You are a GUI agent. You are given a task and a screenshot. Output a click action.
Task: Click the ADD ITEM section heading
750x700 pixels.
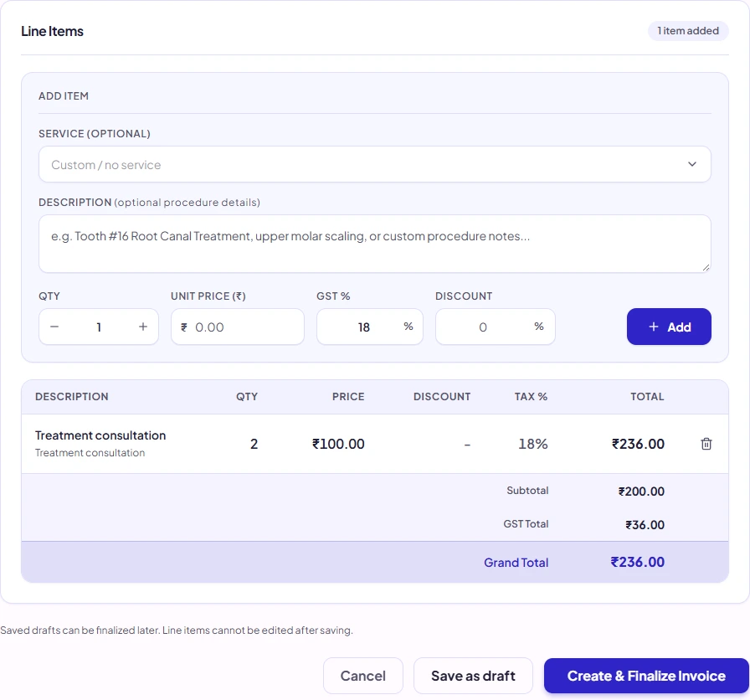coord(64,96)
